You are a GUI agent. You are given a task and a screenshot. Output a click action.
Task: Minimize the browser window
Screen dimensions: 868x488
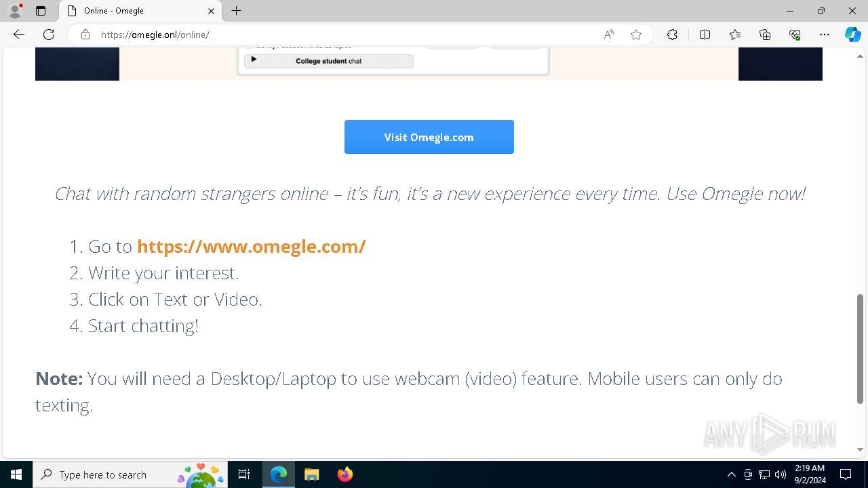pyautogui.click(x=790, y=11)
